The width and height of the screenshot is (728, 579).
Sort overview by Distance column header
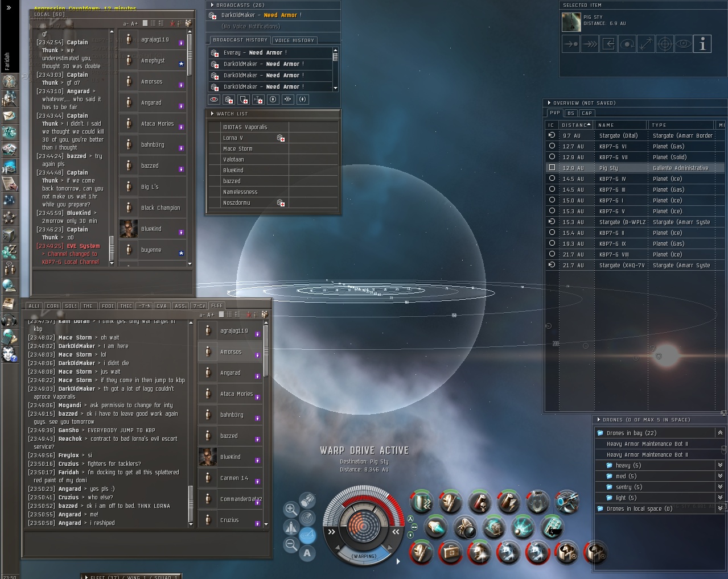click(575, 125)
